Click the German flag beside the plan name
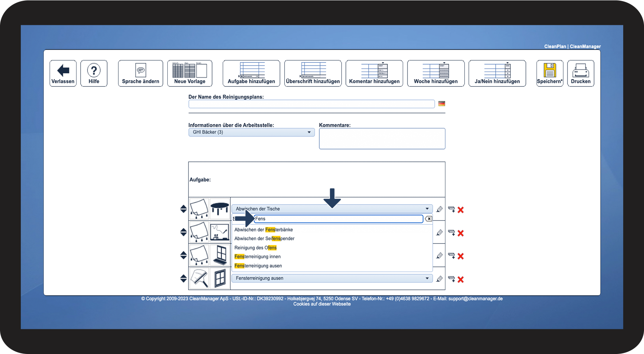Image resolution: width=644 pixels, height=354 pixels. (x=442, y=104)
